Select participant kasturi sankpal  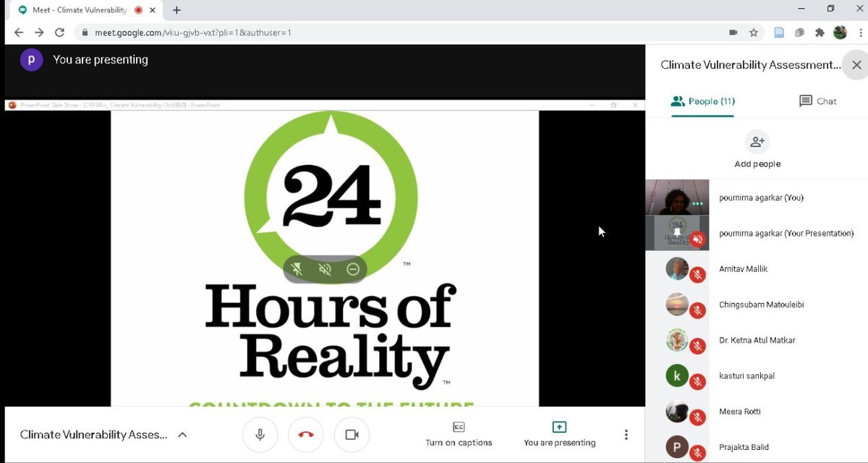[757, 375]
